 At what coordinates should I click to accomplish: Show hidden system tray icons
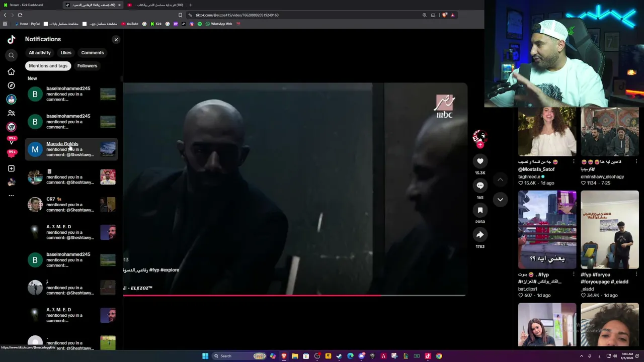[x=582, y=356]
